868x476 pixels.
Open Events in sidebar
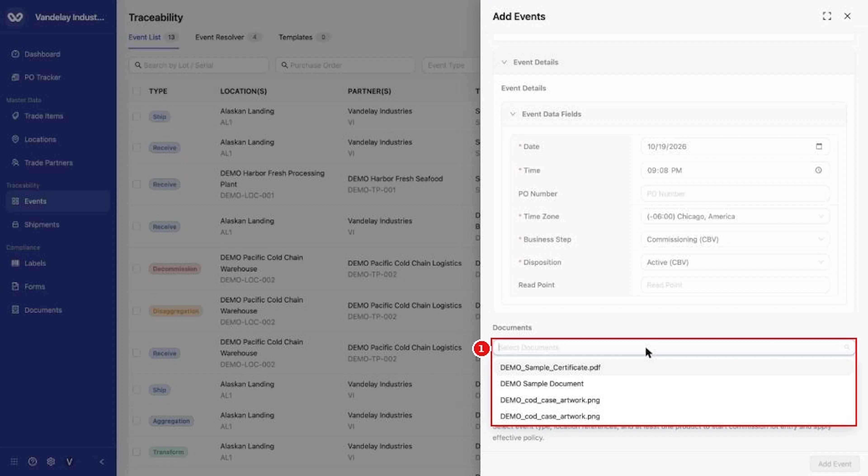[58, 201]
